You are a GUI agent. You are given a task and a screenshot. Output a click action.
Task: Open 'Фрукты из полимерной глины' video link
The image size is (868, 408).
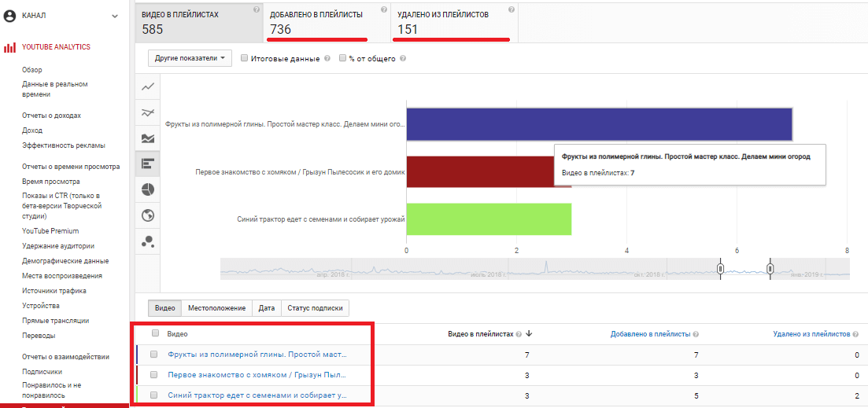pos(257,355)
